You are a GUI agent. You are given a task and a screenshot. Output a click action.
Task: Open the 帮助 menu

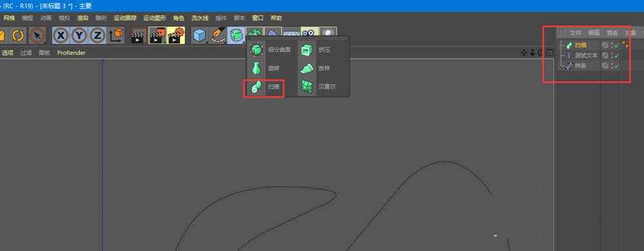tap(276, 18)
